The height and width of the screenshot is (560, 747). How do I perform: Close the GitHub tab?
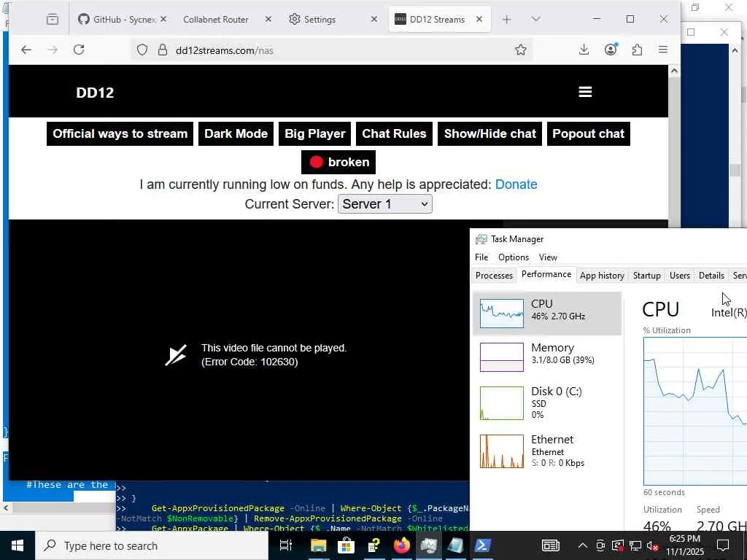click(x=163, y=20)
